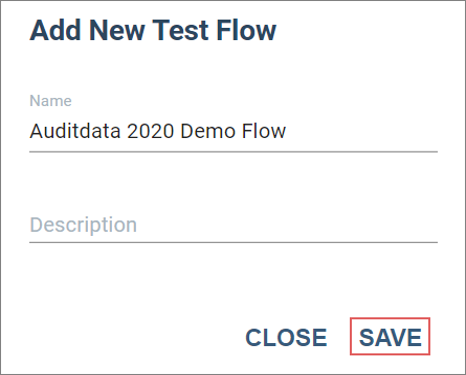The height and width of the screenshot is (375, 466).
Task: Click the word 'Test' in dialog title
Action: tap(180, 30)
